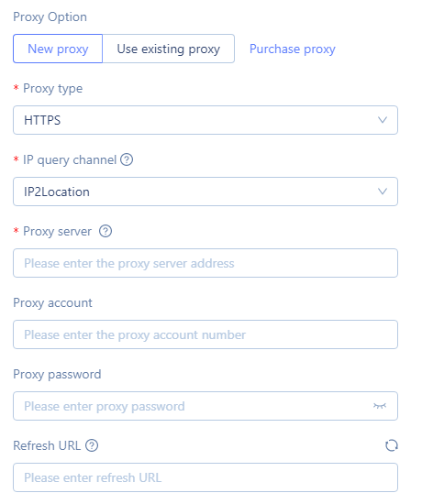The height and width of the screenshot is (504, 422).
Task: Click the chevron arrow in IP2Location field
Action: pyautogui.click(x=383, y=192)
